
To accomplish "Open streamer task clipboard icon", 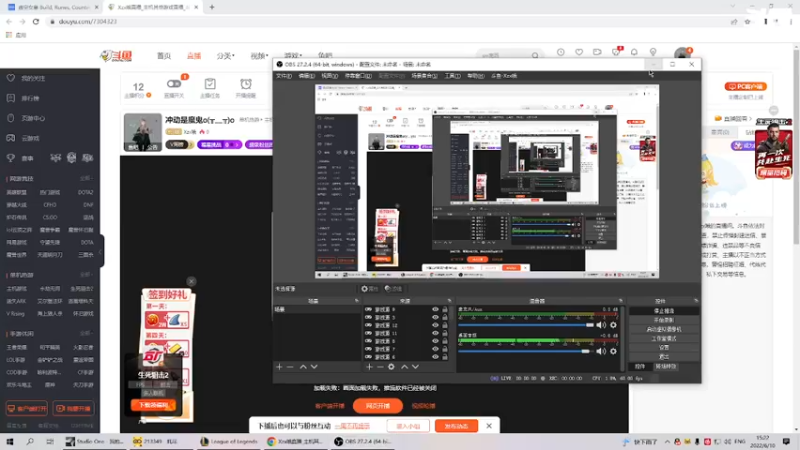I will [x=210, y=84].
